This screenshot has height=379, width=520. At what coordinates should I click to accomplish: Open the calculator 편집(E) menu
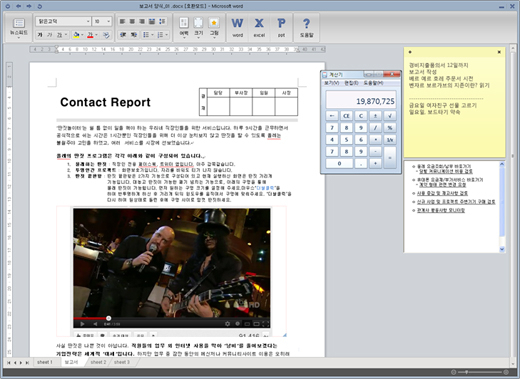351,83
